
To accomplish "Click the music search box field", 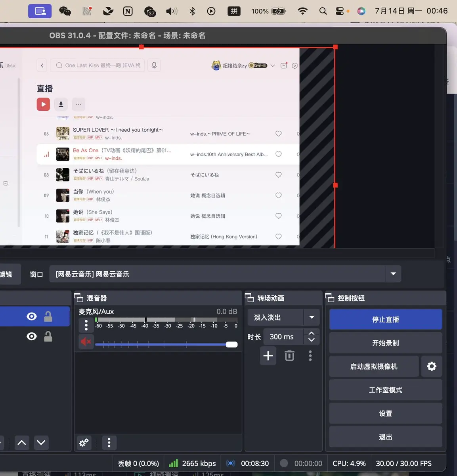I will coord(98,65).
